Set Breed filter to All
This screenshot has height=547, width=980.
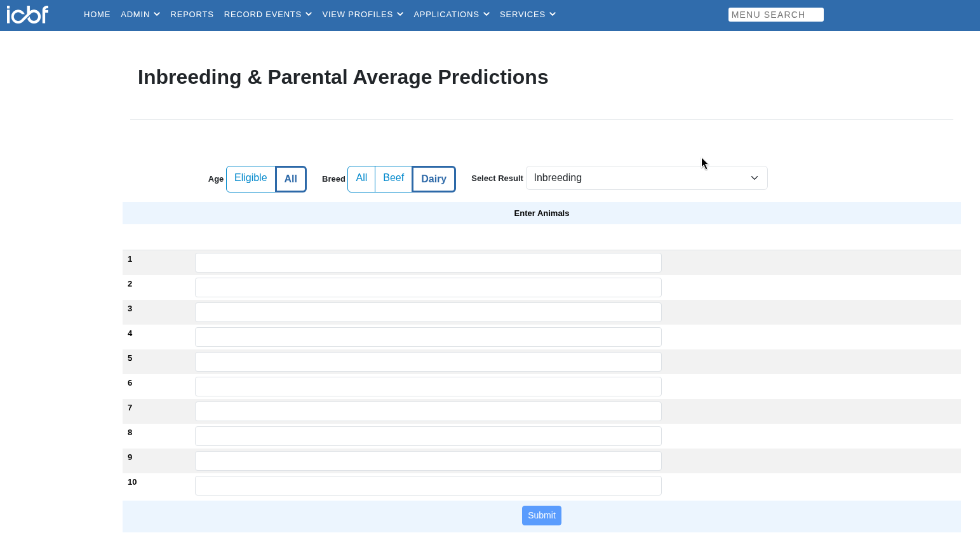pyautogui.click(x=361, y=179)
